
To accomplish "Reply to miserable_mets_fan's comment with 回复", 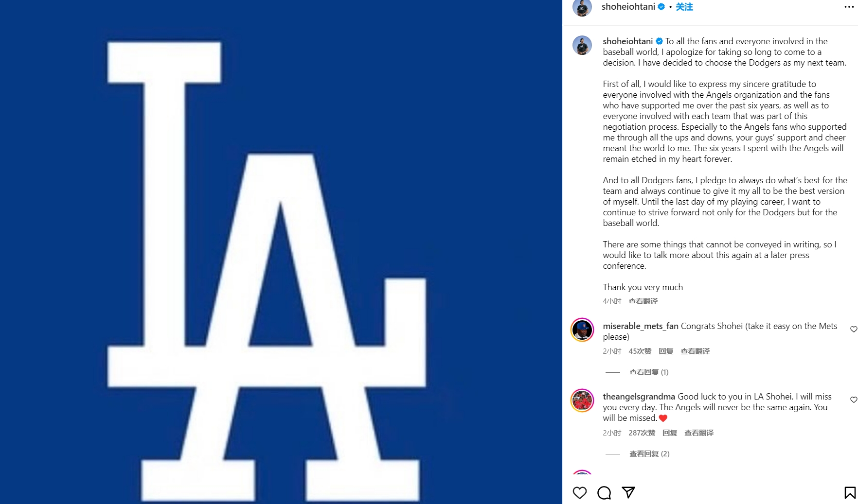I will [x=666, y=351].
